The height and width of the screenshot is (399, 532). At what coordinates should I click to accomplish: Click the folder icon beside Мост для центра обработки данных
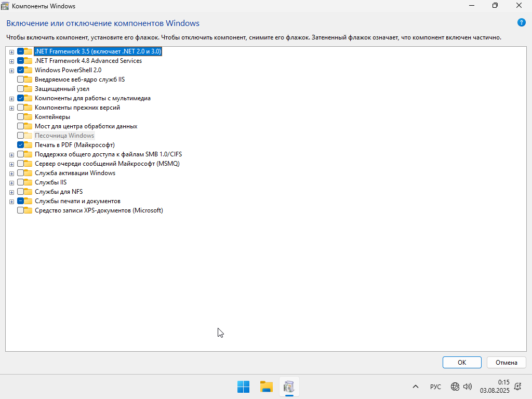click(29, 126)
